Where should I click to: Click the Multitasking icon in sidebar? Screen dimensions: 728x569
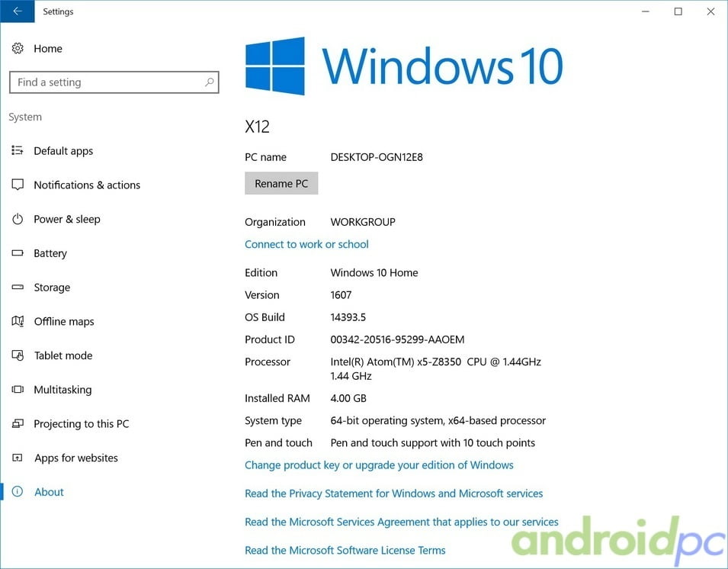point(18,389)
